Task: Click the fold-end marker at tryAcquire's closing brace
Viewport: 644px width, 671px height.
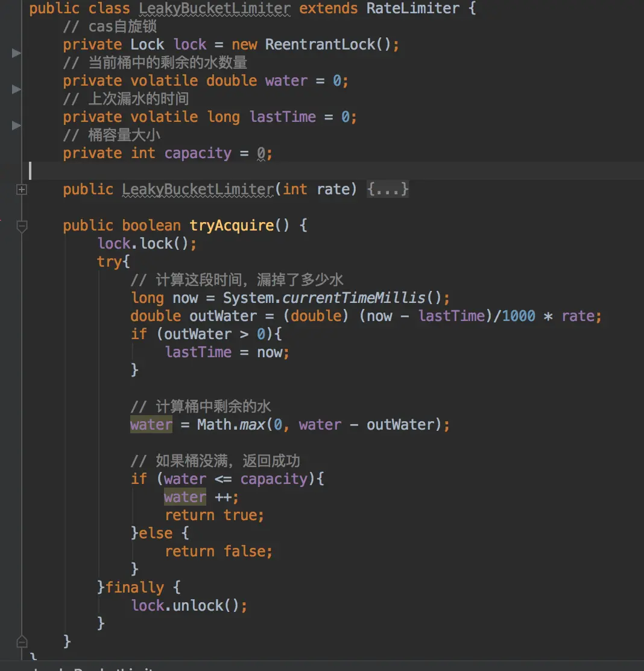Action: [22, 641]
